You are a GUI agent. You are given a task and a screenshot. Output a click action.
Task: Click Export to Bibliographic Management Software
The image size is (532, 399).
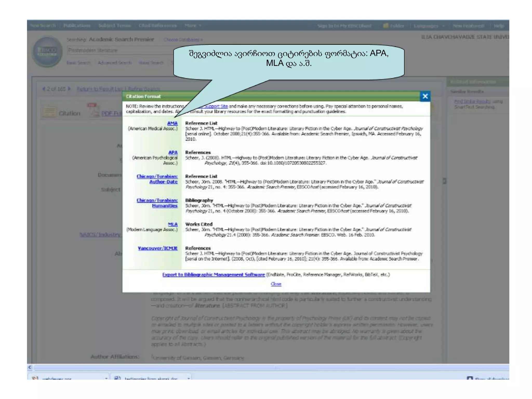[x=213, y=275]
